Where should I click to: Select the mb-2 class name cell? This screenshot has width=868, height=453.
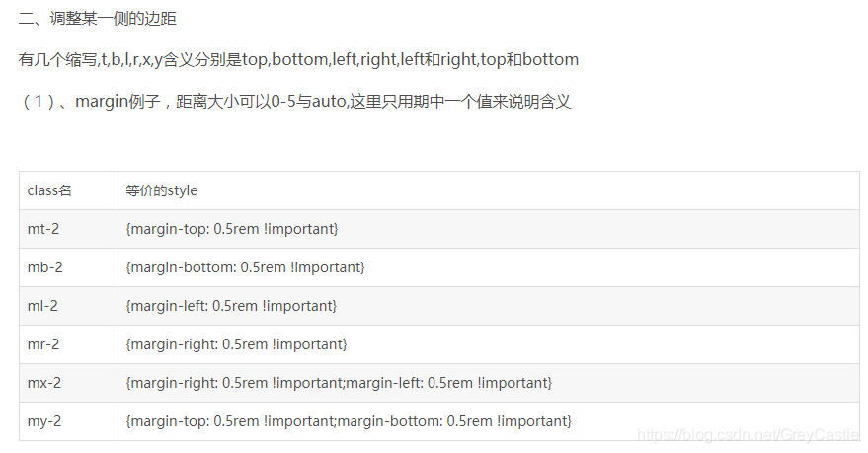pos(69,267)
